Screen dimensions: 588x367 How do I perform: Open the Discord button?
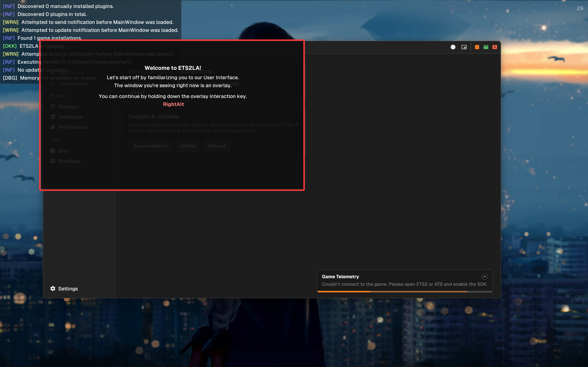(217, 146)
